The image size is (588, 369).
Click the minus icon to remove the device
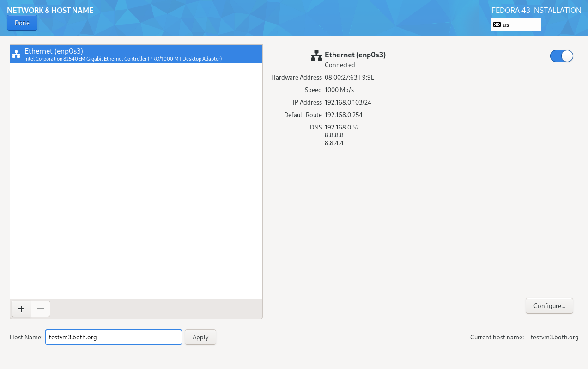(x=41, y=309)
